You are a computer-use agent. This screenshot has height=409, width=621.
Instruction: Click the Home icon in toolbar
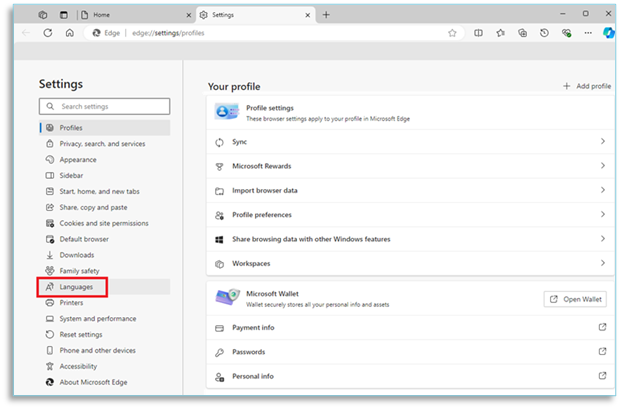coord(70,33)
